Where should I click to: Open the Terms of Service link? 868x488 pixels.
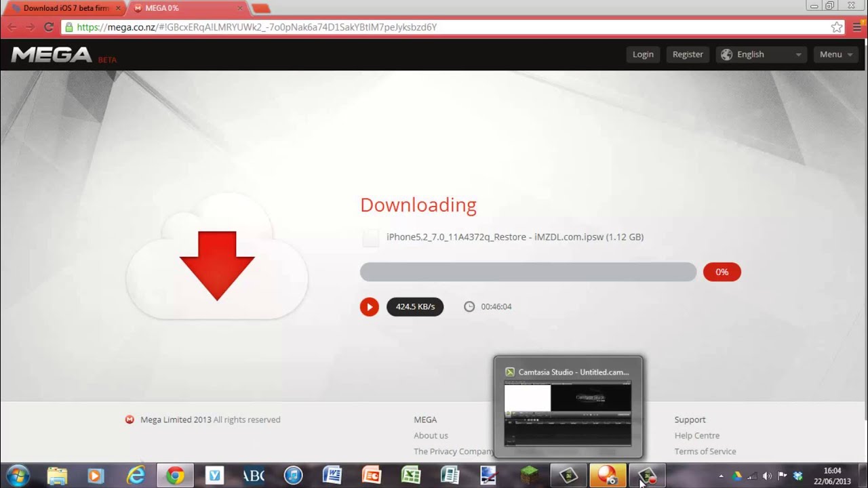(x=705, y=451)
